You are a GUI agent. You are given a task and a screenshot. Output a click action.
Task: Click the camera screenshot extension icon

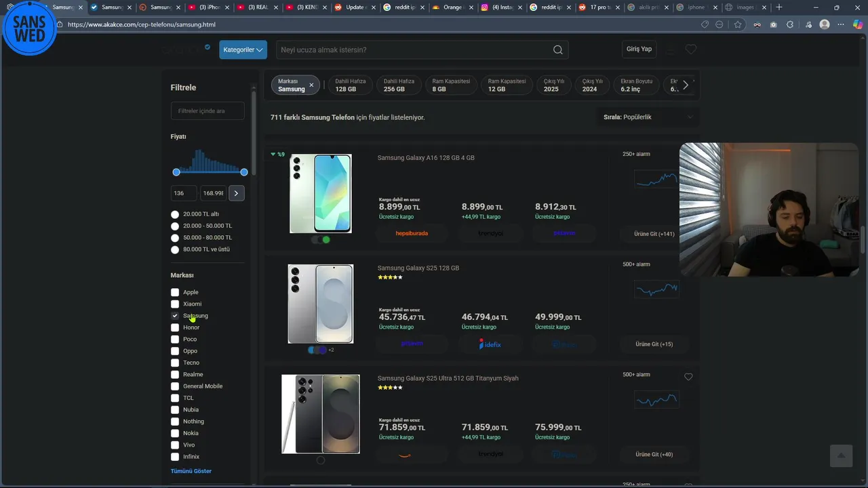774,24
